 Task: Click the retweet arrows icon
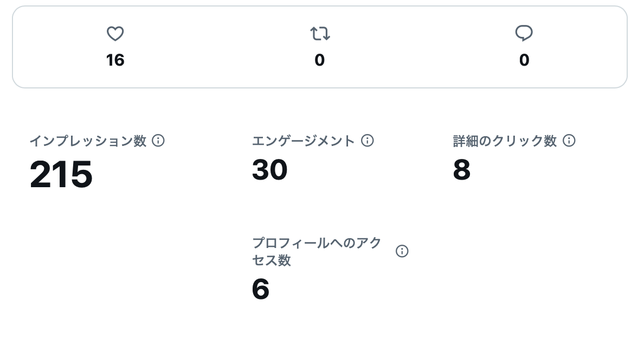(320, 34)
